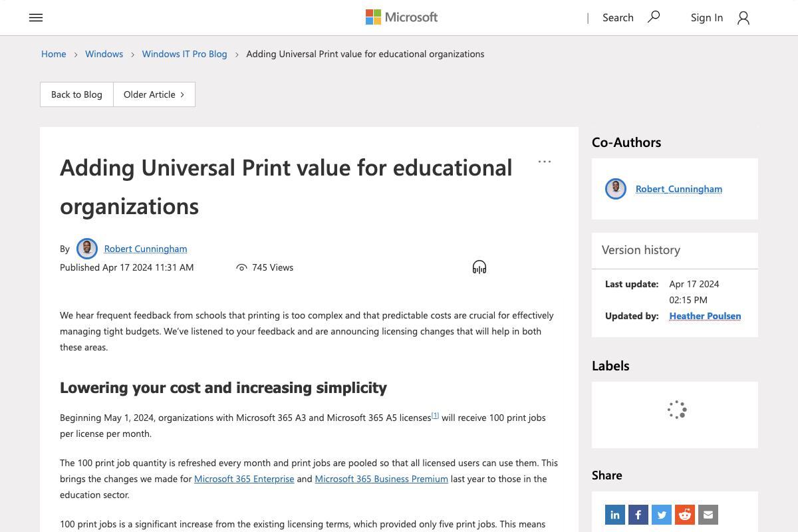Click the Back to Blog button
The image size is (798, 532).
point(76,94)
